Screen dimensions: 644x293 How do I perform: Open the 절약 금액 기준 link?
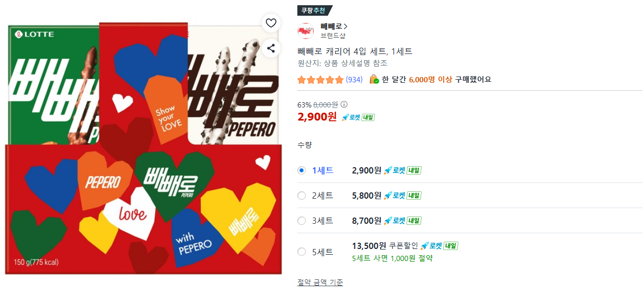click(320, 283)
